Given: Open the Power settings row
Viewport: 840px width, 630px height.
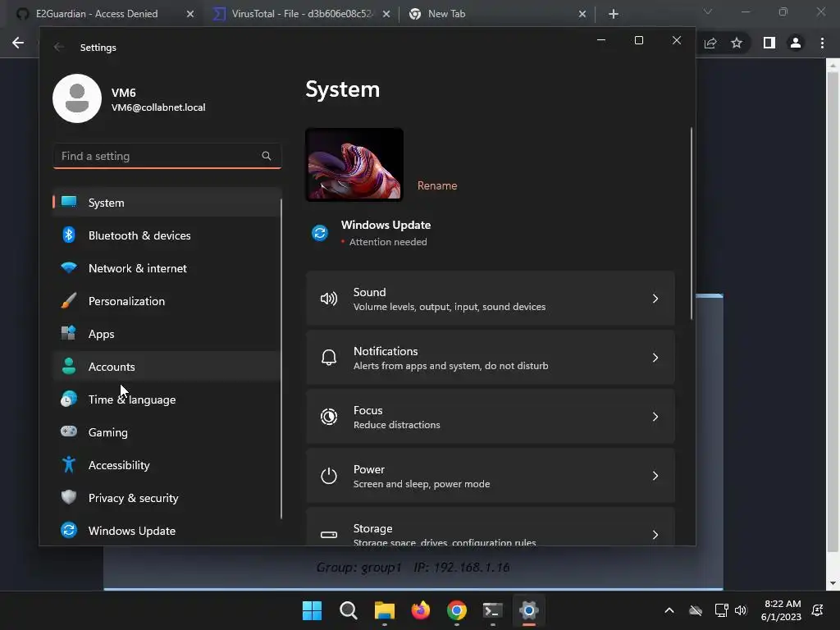Looking at the screenshot, I should [x=491, y=476].
